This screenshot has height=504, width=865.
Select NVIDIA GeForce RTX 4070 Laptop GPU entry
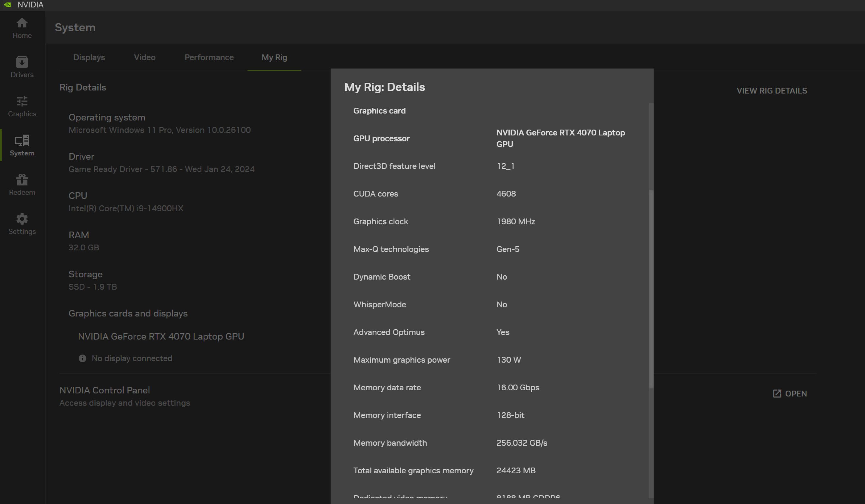pos(161,336)
